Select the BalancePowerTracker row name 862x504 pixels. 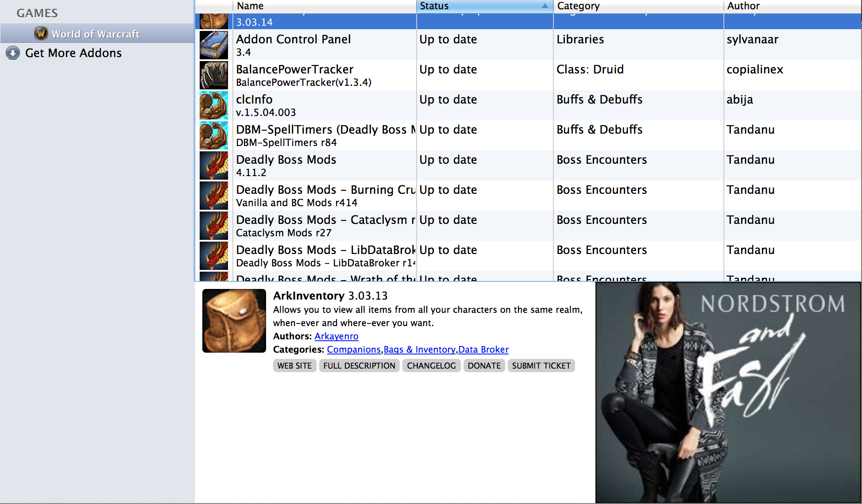(x=294, y=69)
